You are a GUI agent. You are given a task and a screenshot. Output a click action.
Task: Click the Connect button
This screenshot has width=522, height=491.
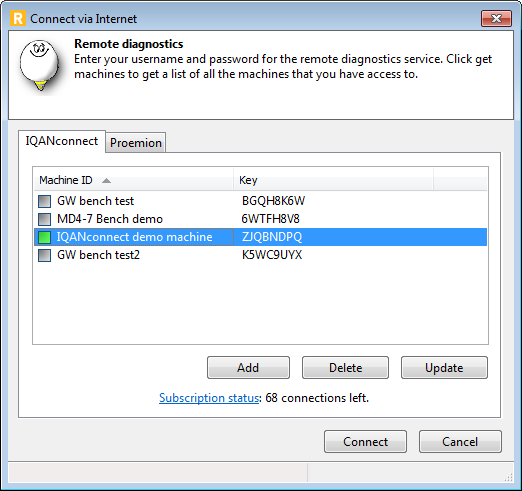365,442
